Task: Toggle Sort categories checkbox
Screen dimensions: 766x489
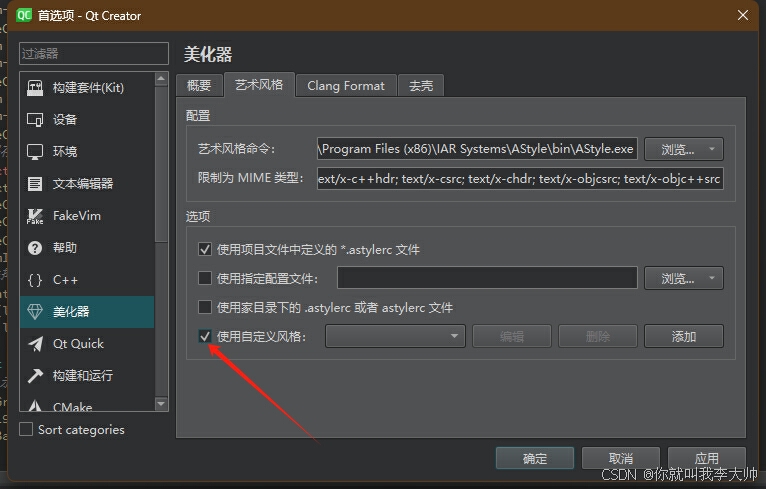Action: click(26, 429)
